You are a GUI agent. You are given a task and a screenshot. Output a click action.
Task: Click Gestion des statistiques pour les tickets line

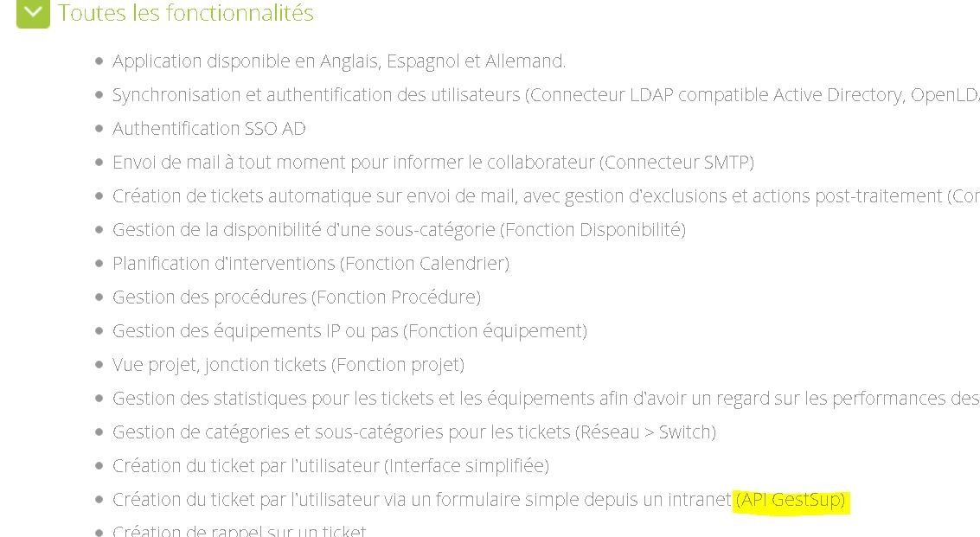pyautogui.click(x=546, y=399)
